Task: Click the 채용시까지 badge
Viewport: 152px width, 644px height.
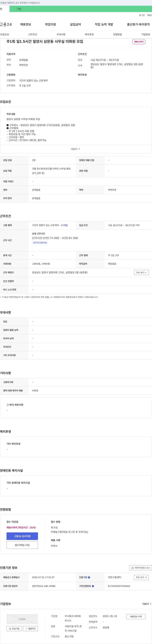Action: pyautogui.click(x=139, y=42)
